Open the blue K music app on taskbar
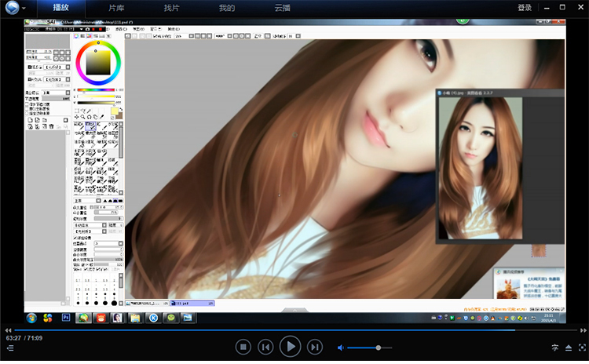The image size is (589, 364). (x=153, y=318)
